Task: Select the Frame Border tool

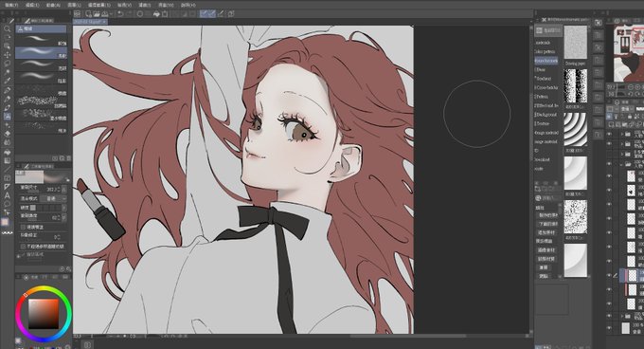Action: click(x=7, y=178)
